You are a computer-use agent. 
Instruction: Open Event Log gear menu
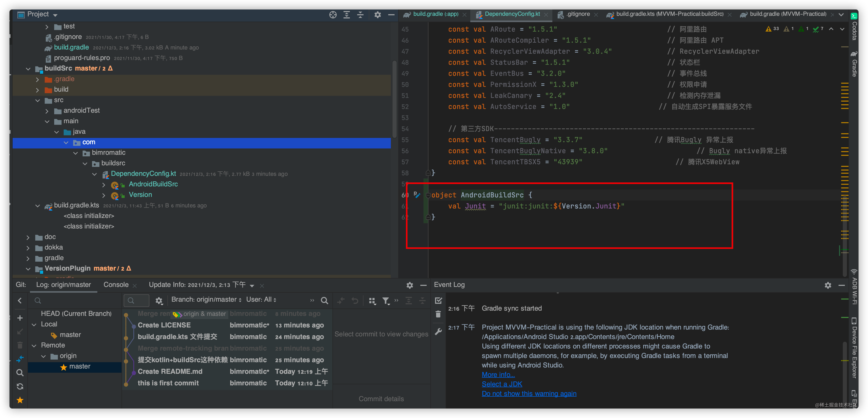point(828,285)
